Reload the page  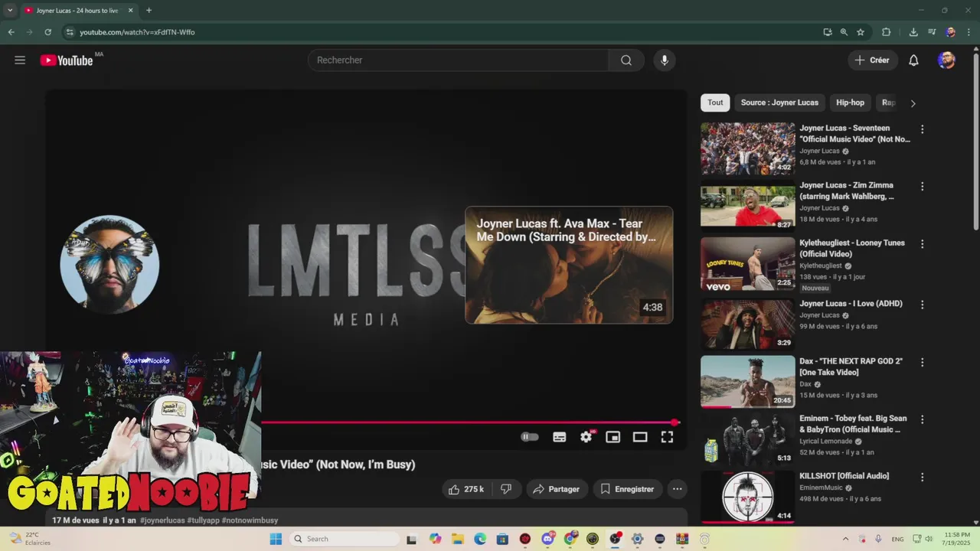pos(47,32)
